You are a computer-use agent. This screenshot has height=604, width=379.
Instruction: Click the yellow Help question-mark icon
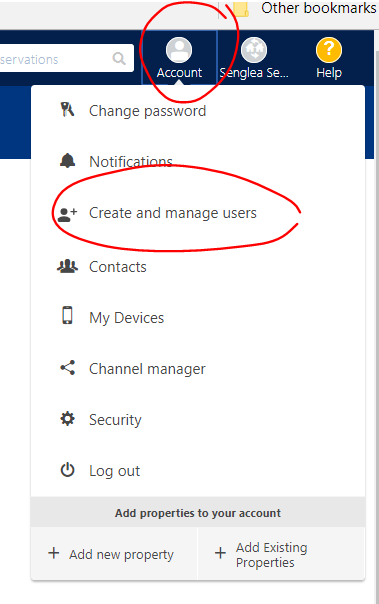(329, 50)
